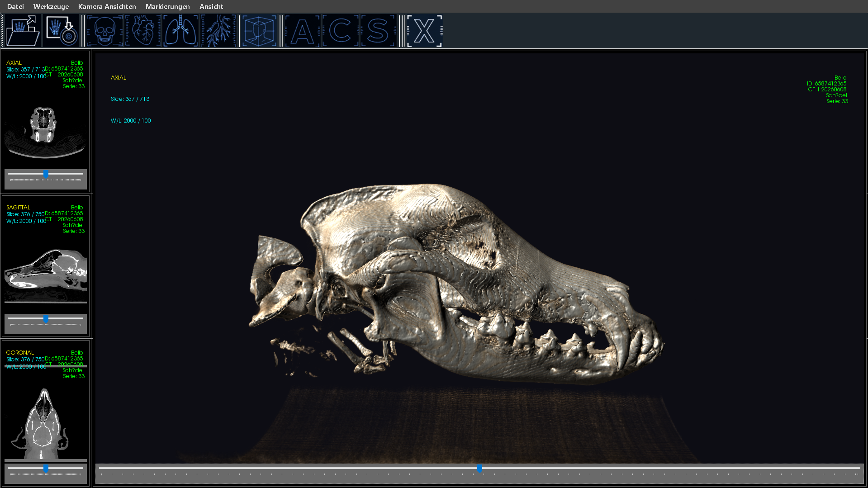Switch to axial view with A icon
The image size is (868, 488).
click(303, 31)
